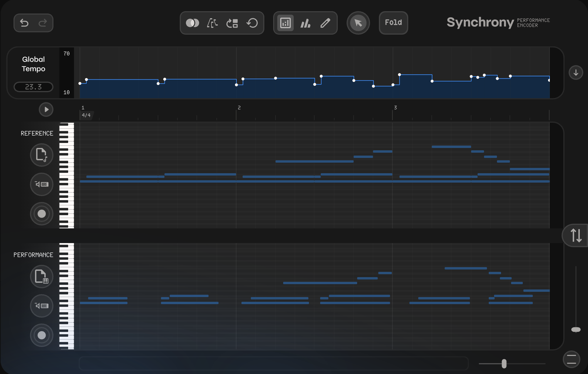Select the pencil draw tool
Screen dimensions: 588x374
(325, 23)
